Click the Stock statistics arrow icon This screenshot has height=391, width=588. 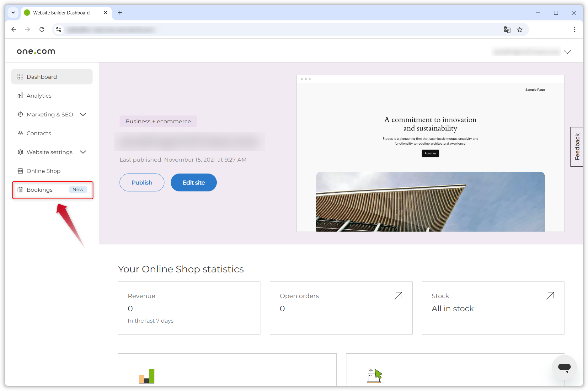click(550, 295)
